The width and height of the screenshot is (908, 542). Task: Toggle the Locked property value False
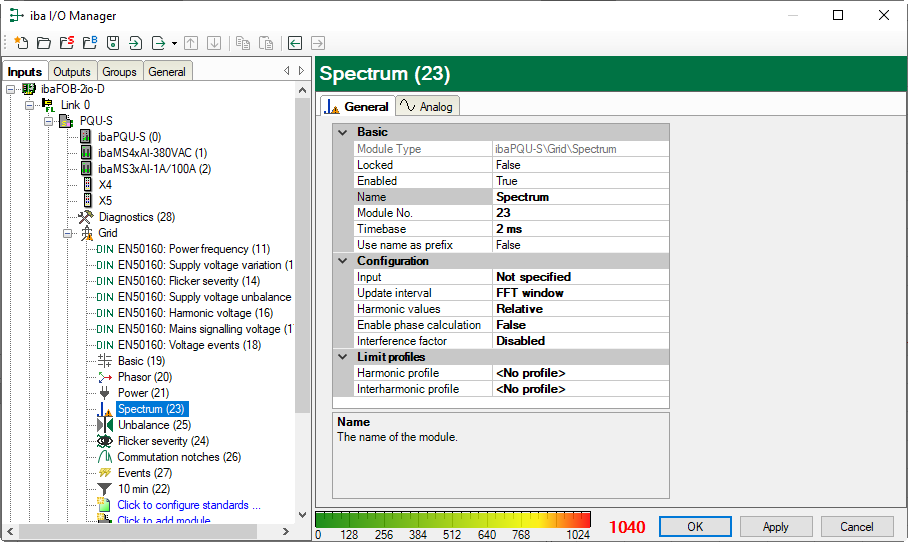click(x=580, y=165)
